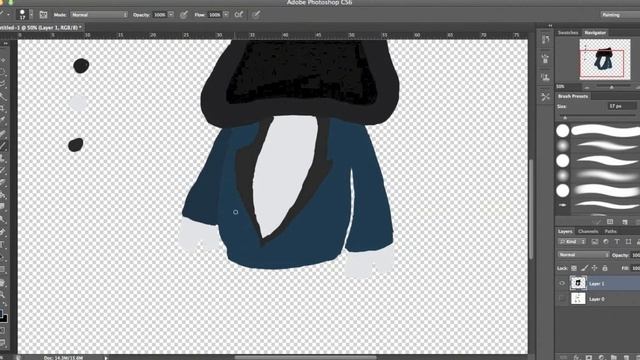The image size is (640, 360).
Task: Click the shape layer filter icon
Action: pyautogui.click(x=628, y=242)
